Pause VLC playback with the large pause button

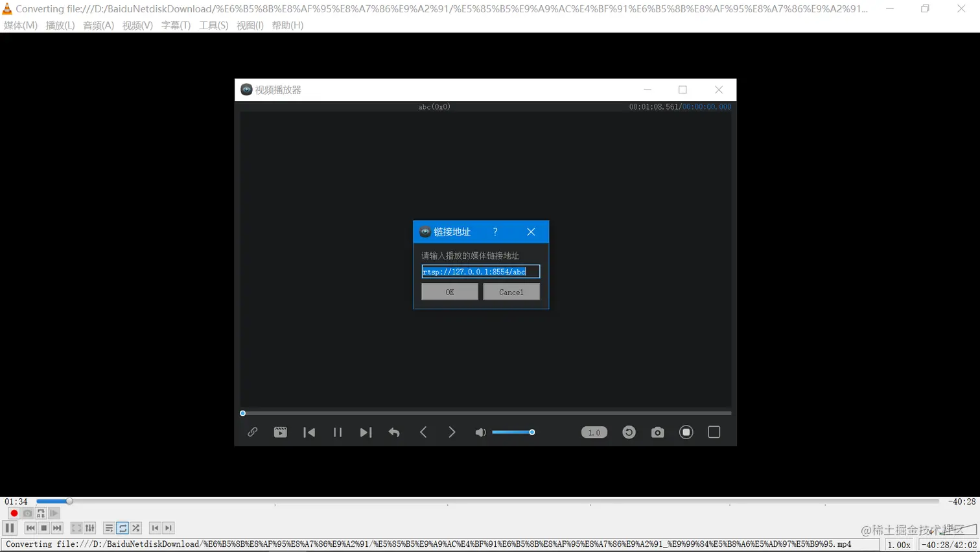pyautogui.click(x=10, y=528)
